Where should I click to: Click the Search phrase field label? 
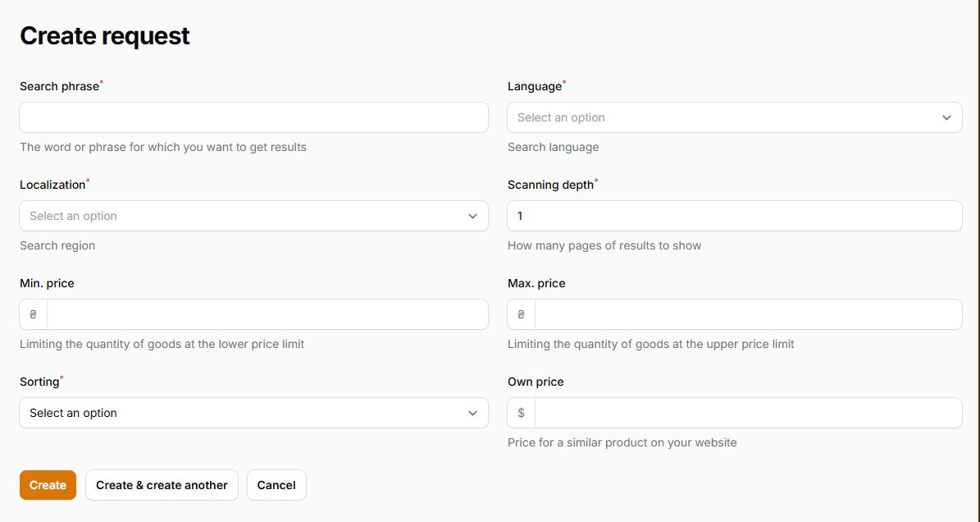(59, 86)
